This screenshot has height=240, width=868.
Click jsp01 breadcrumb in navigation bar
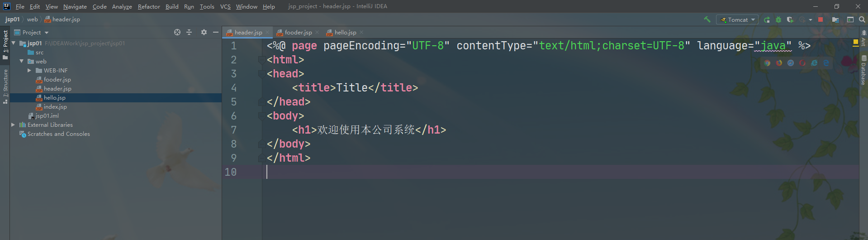click(x=12, y=19)
